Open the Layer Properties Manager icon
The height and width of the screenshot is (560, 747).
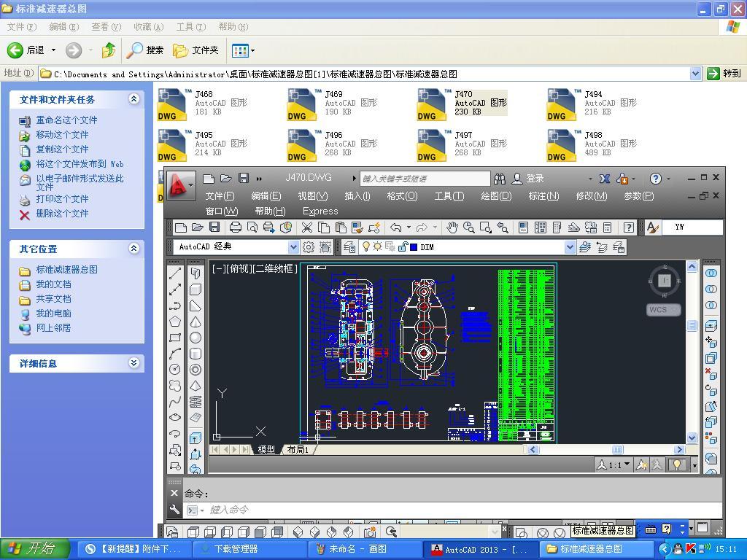click(349, 247)
